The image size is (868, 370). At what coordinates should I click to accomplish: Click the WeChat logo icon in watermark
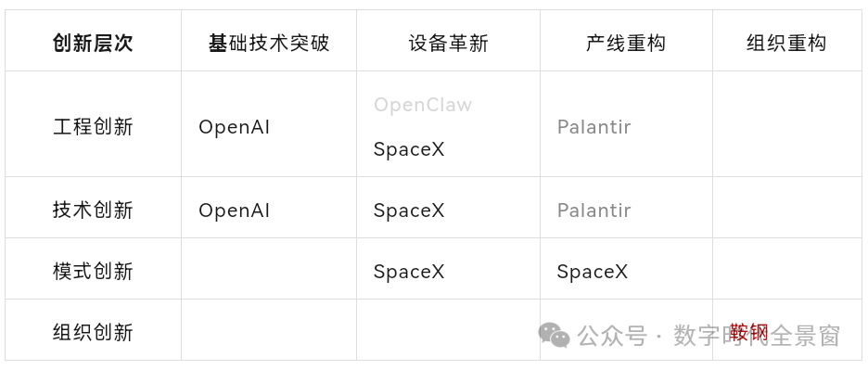pos(555,335)
